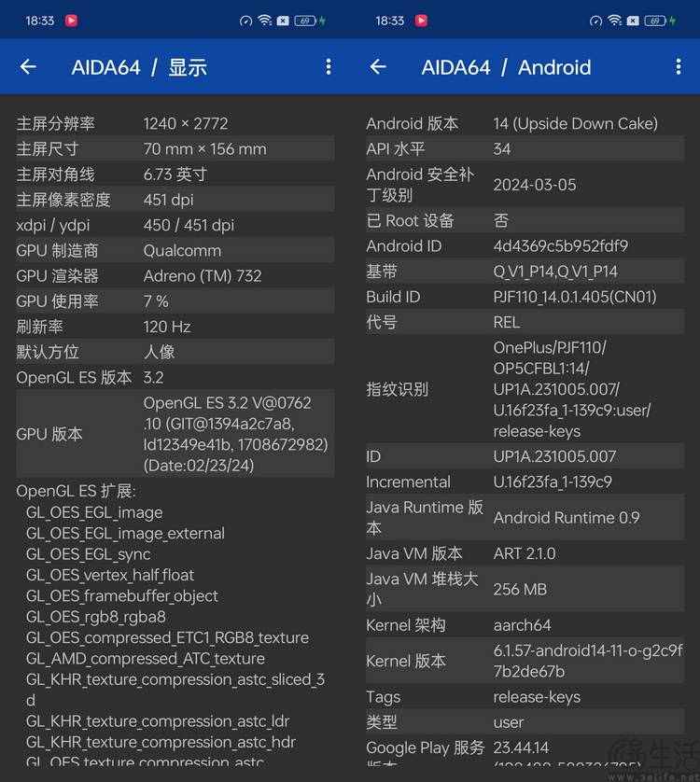Select the Java Runtime 版本 row
Screen dimensions: 700x782
[525, 517]
